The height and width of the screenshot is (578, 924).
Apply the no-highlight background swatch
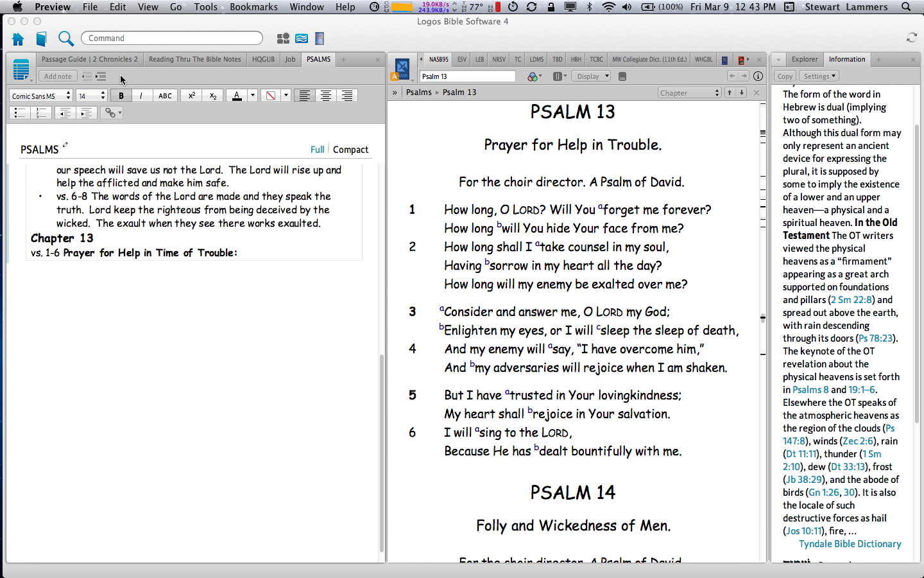pos(271,96)
